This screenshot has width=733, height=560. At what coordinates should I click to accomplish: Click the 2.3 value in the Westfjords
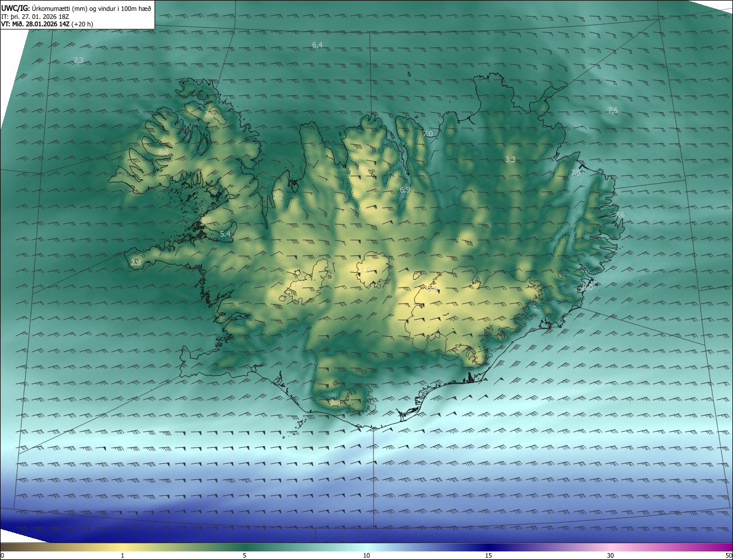point(210,114)
